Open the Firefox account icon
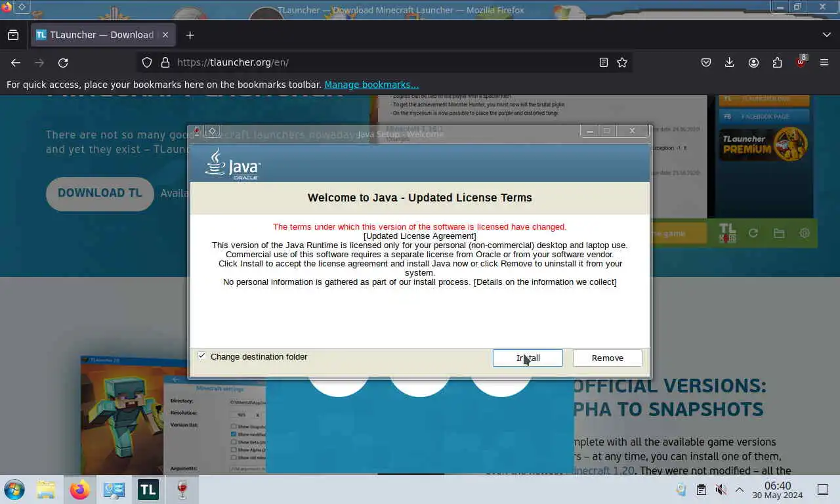 [753, 62]
